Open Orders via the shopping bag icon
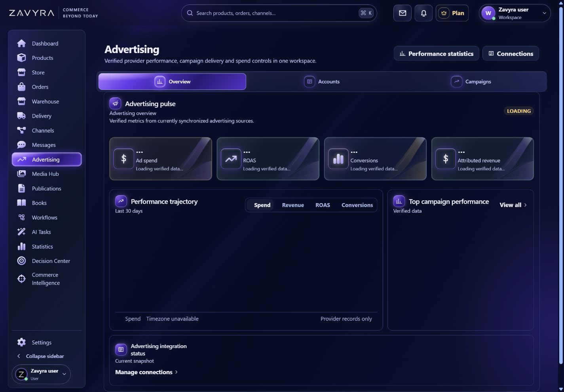The image size is (564, 392). coord(22,87)
